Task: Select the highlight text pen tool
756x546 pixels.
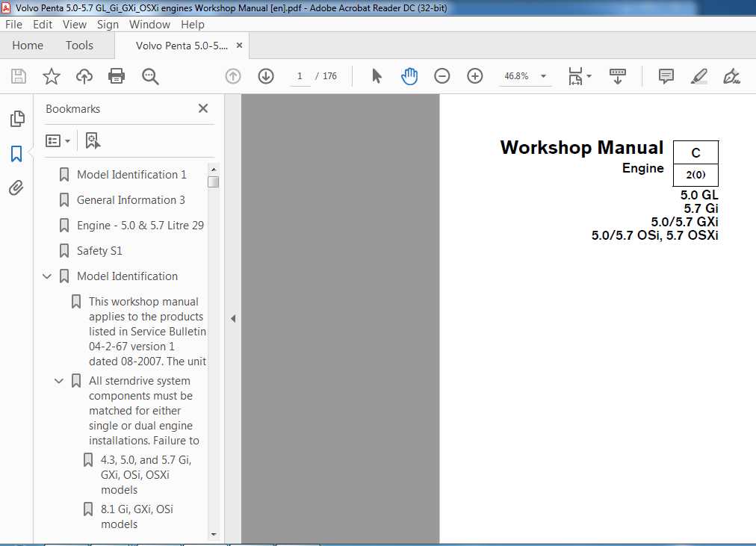Action: 698,76
